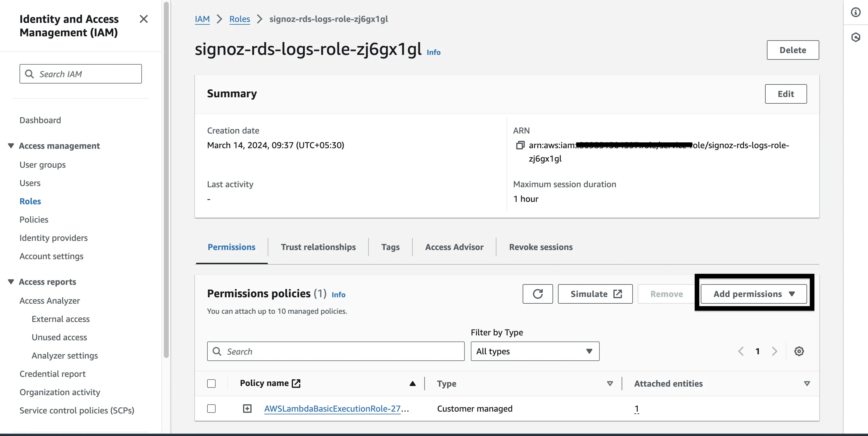868x436 pixels.
Task: Open the info panel icon at top right
Action: tap(856, 13)
